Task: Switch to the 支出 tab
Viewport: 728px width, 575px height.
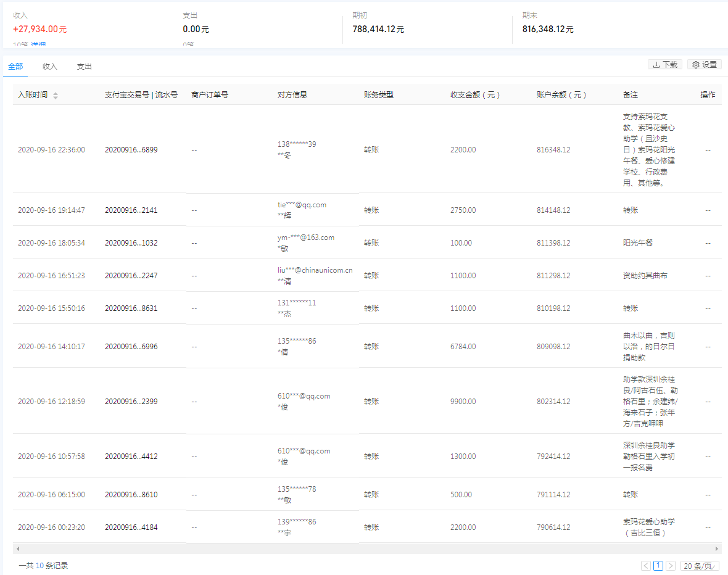Action: click(x=84, y=66)
